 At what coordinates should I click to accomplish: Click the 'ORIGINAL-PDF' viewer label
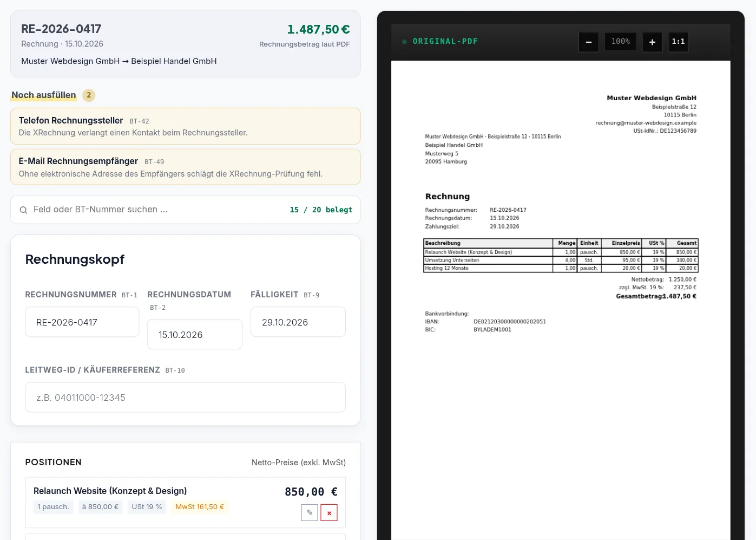[445, 42]
